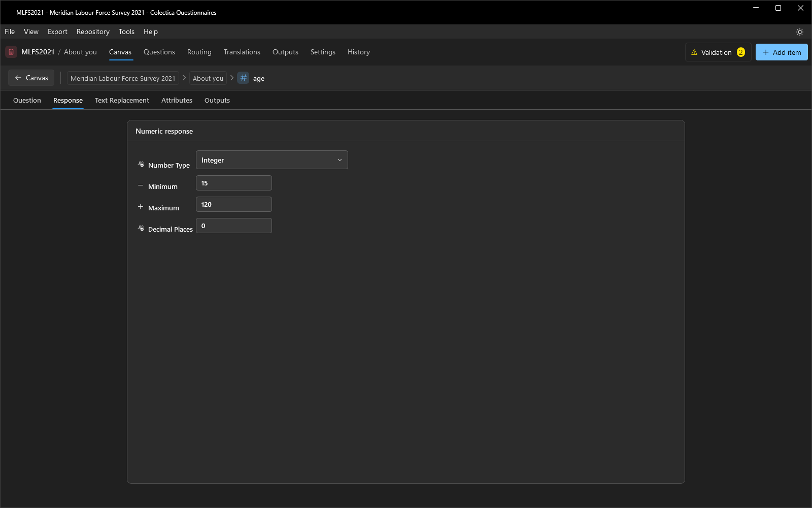Click the MLFS2021 project name link
This screenshot has width=812, height=508.
point(38,52)
